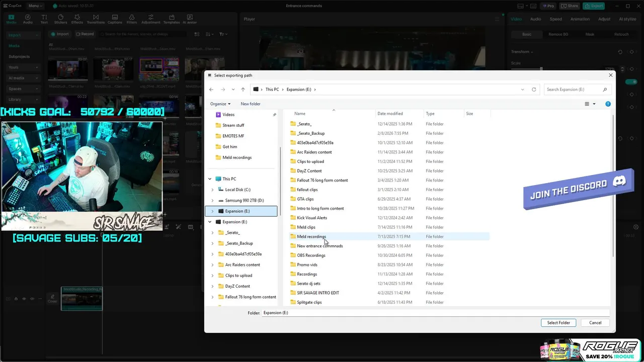Select the Meld recordings folder in the file list
The image size is (644, 362).
click(389, 237)
